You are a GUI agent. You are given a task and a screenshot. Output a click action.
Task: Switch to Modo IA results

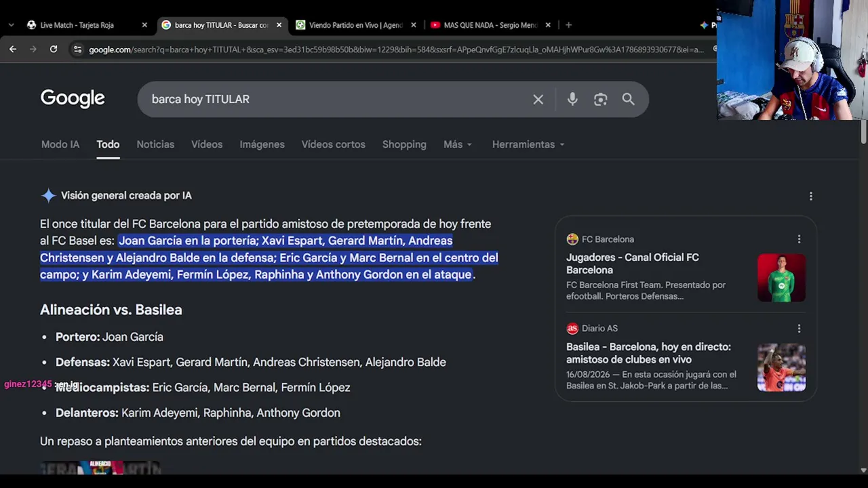60,144
